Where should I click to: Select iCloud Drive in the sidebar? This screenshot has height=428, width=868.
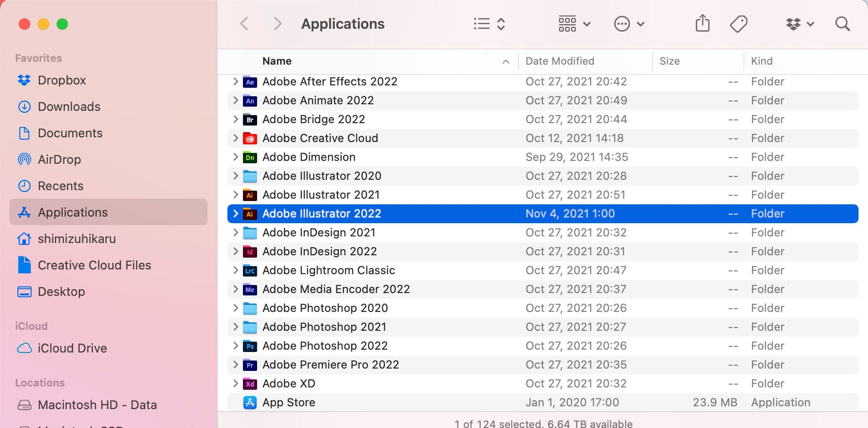click(72, 348)
